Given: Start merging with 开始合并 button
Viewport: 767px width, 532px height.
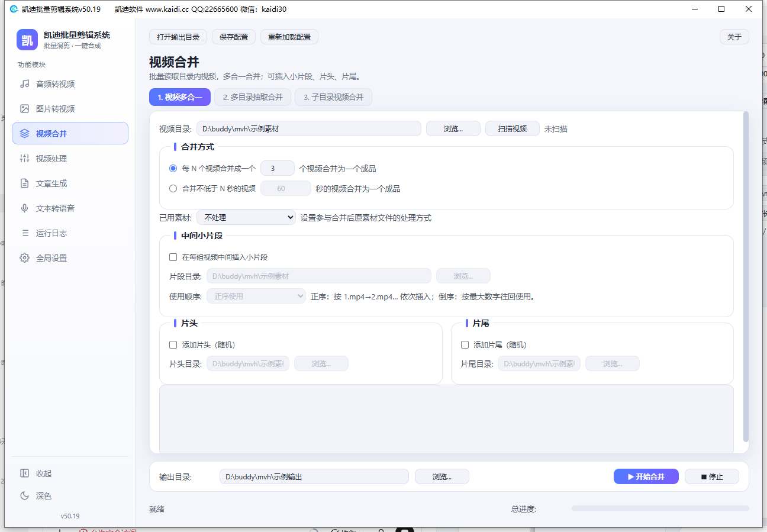Looking at the screenshot, I should coord(646,476).
